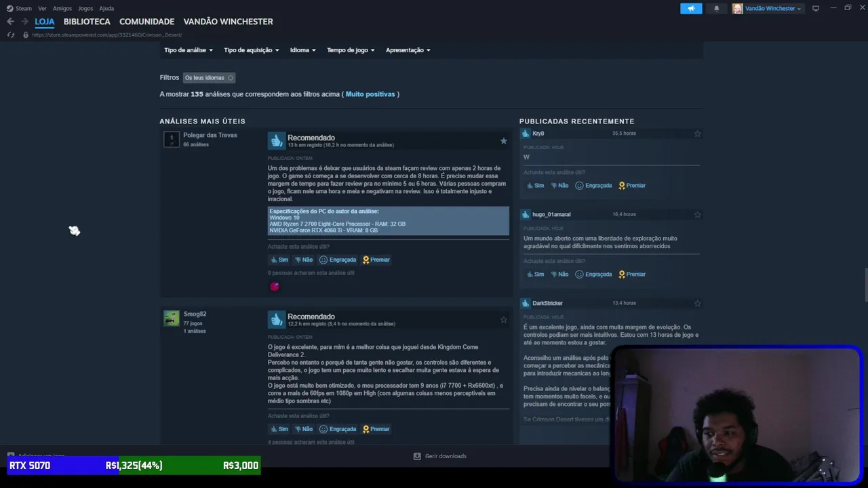Vote Sim on hugo_01amaral review
Screen dimensions: 868x488
tap(535, 274)
